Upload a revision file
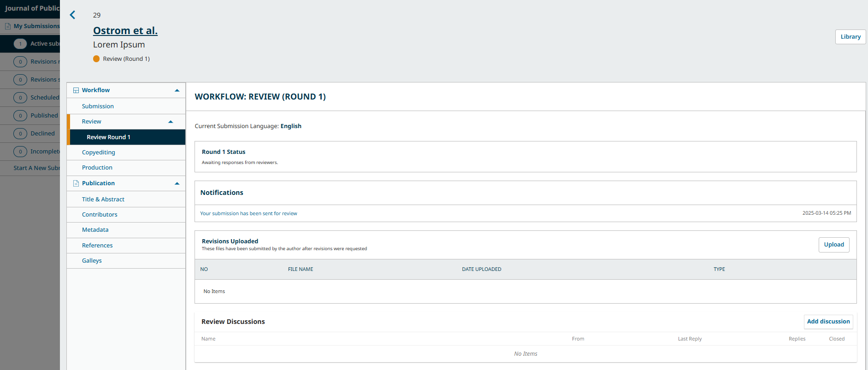This screenshot has height=370, width=868. coord(834,245)
